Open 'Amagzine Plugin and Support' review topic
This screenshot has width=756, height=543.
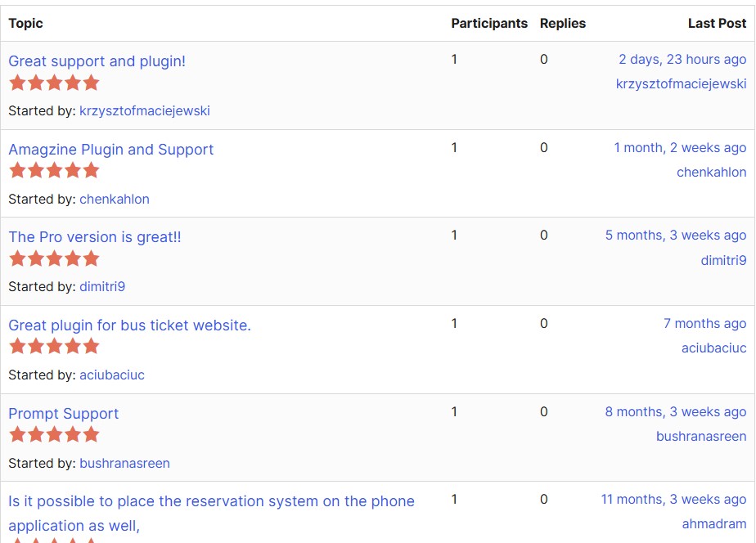(111, 150)
